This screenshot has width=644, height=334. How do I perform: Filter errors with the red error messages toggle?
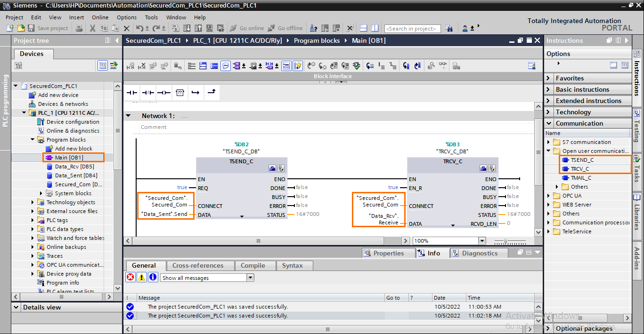click(130, 277)
